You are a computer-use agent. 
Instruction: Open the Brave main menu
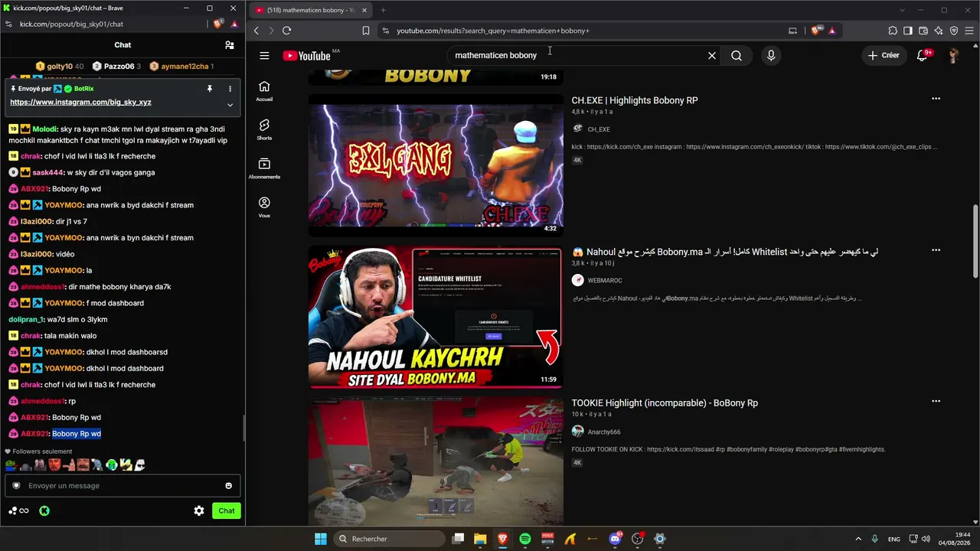click(x=969, y=31)
